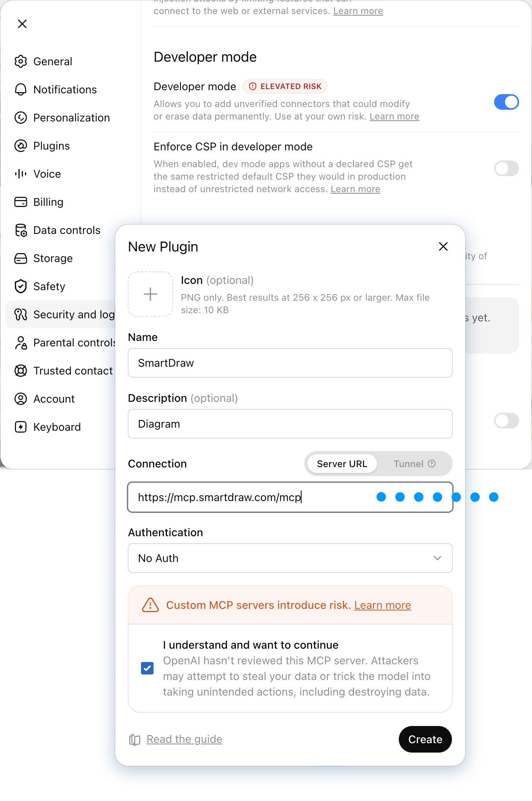Click the Create button
Image resolution: width=532 pixels, height=801 pixels.
(425, 739)
